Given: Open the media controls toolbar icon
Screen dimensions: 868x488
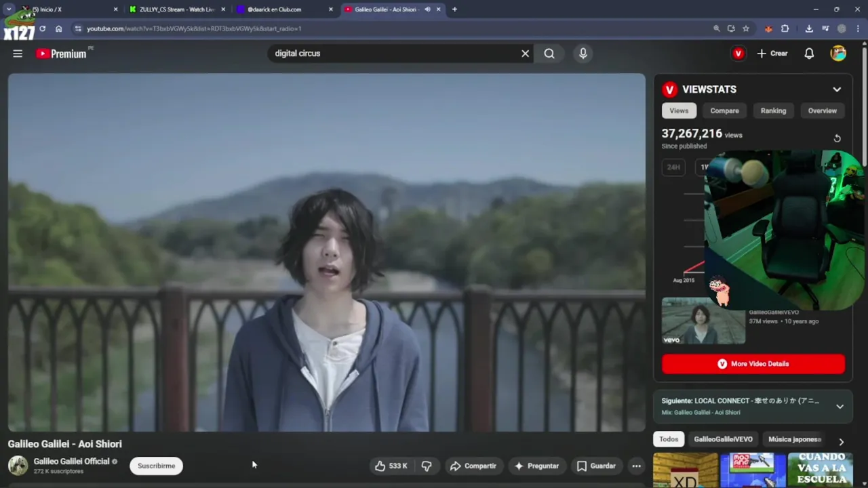Looking at the screenshot, I should (825, 28).
